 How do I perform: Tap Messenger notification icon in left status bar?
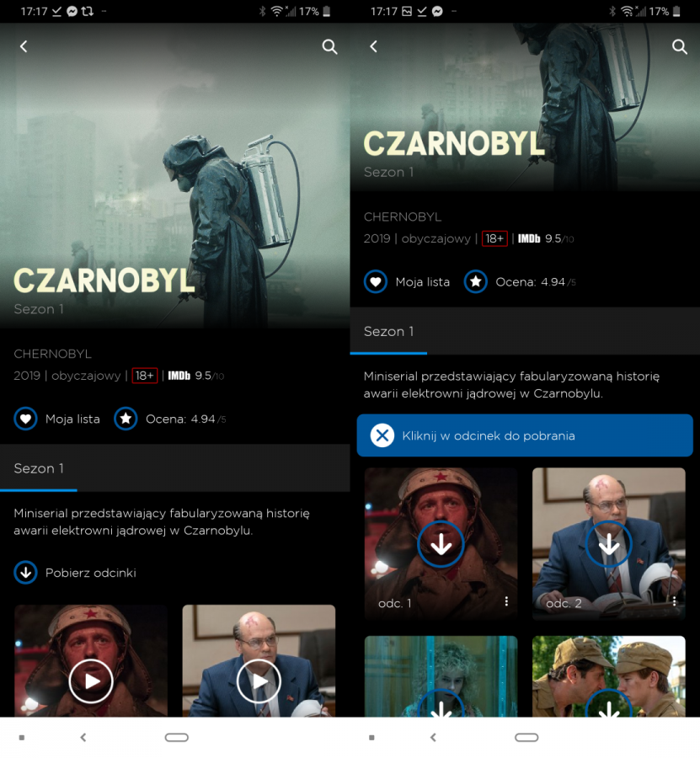coord(72,11)
